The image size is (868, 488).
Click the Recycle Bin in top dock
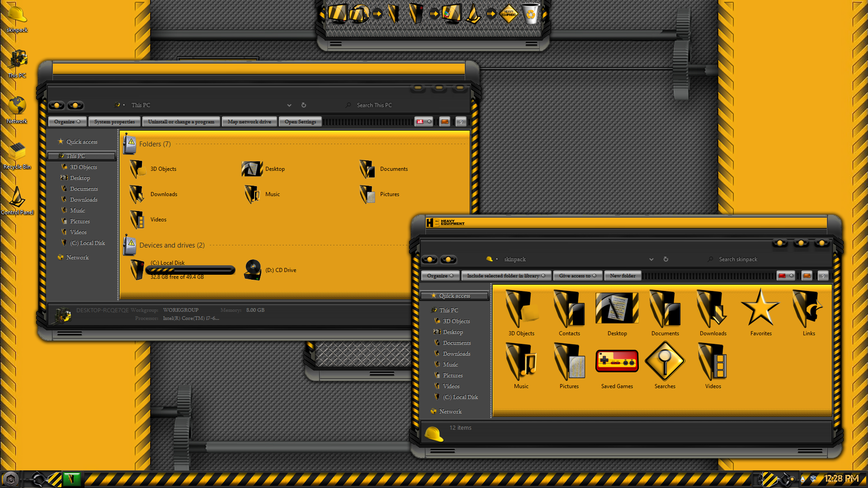click(531, 14)
